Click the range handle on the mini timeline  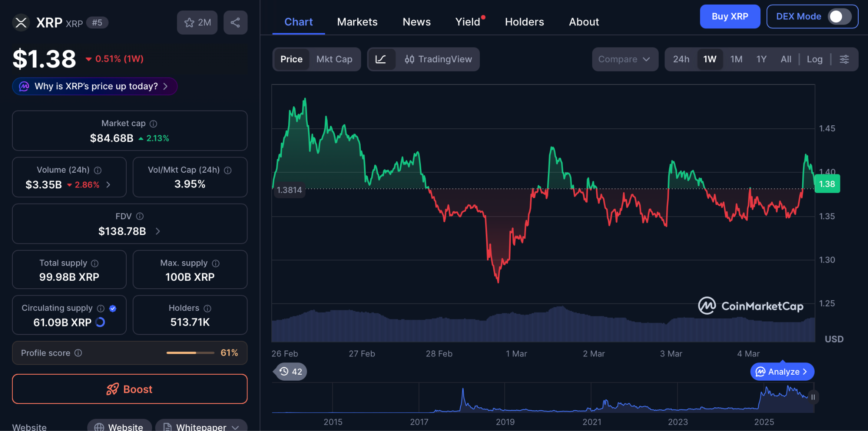pyautogui.click(x=812, y=397)
